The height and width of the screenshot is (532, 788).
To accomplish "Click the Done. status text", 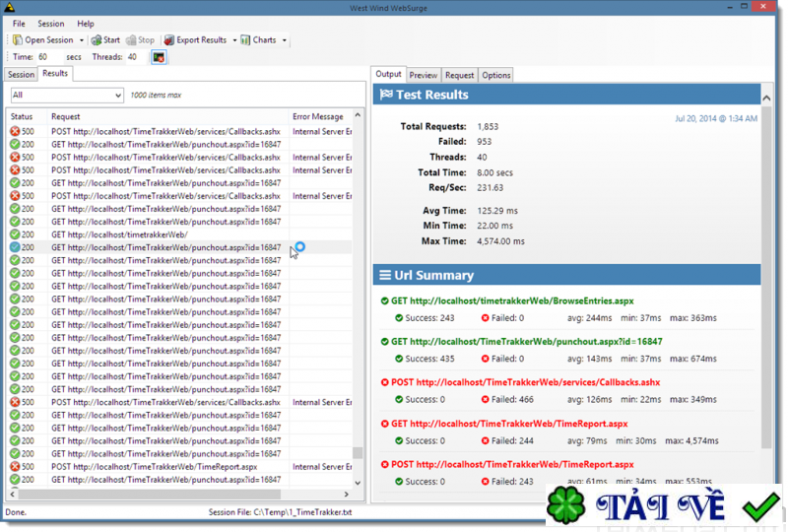I will click(16, 512).
